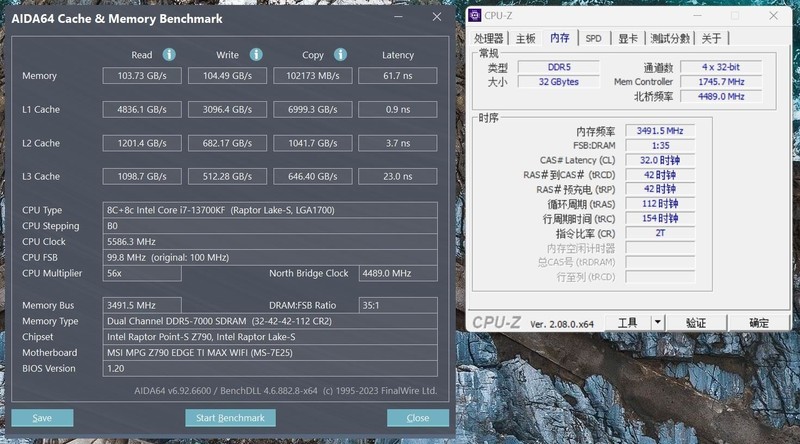The width and height of the screenshot is (800, 444).
Task: Click the 验证 button in CPU-Z
Action: [696, 322]
